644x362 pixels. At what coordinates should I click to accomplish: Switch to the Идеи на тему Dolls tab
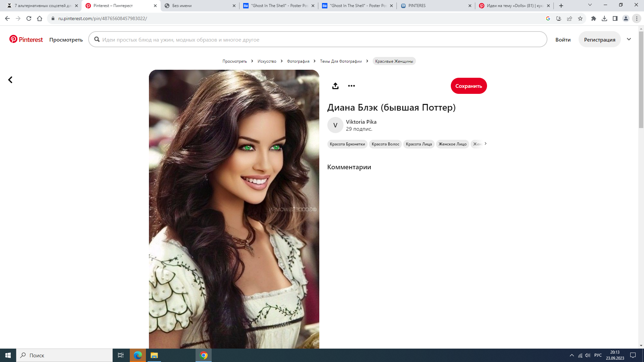pyautogui.click(x=515, y=6)
